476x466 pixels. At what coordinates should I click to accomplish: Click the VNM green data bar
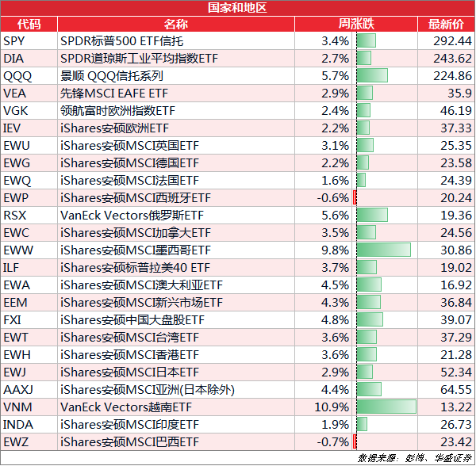386,407
